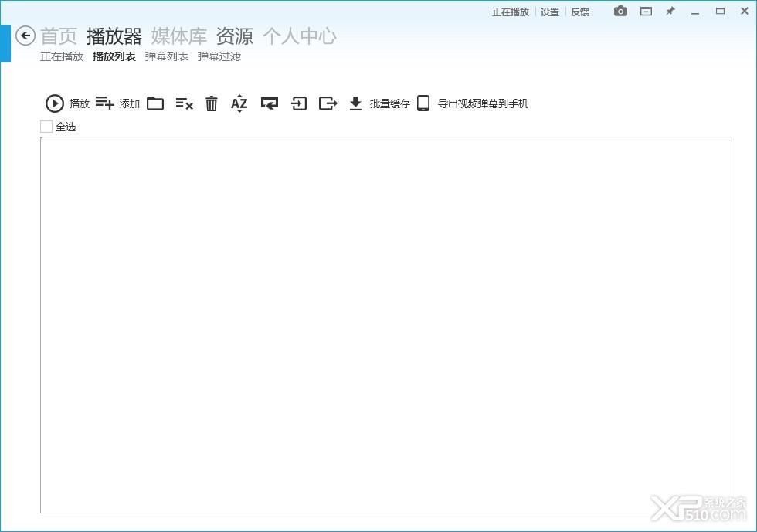Minimize the player window
The height and width of the screenshot is (532, 757).
coord(695,13)
